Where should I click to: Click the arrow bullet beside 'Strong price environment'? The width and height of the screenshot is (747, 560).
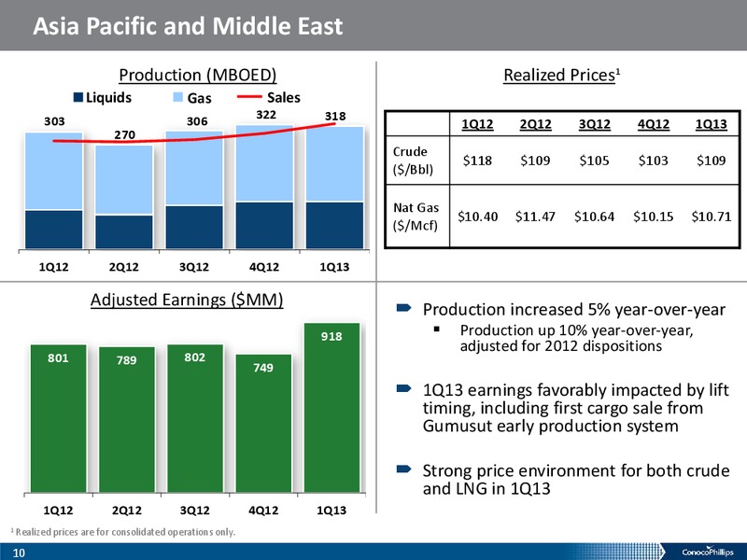404,469
